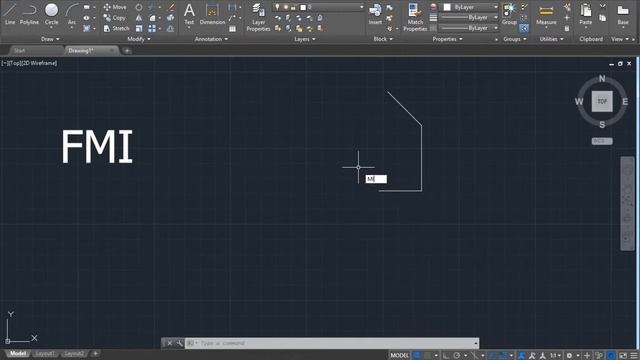
Task: Click the Stretch tool
Action: [x=116, y=28]
